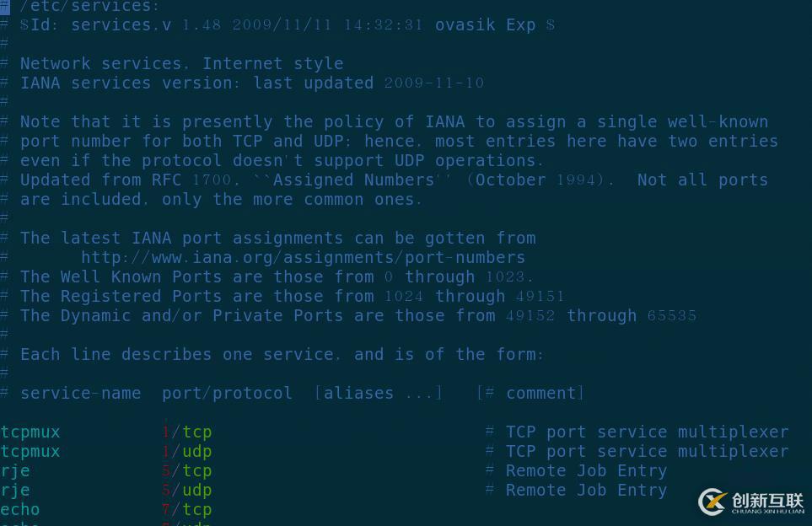Screen dimensions: 812x526
Task: Click the echo service name on 7/tcp line
Action: click(x=20, y=510)
